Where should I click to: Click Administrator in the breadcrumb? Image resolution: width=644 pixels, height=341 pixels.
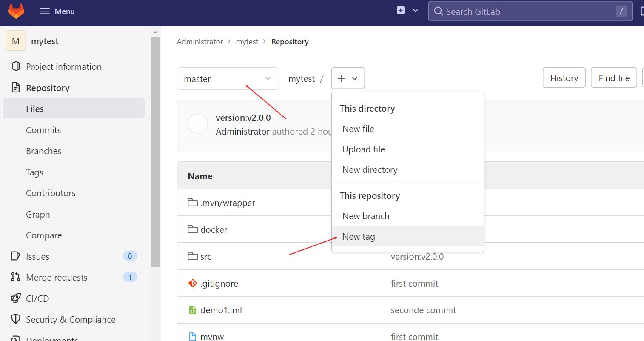tap(200, 42)
